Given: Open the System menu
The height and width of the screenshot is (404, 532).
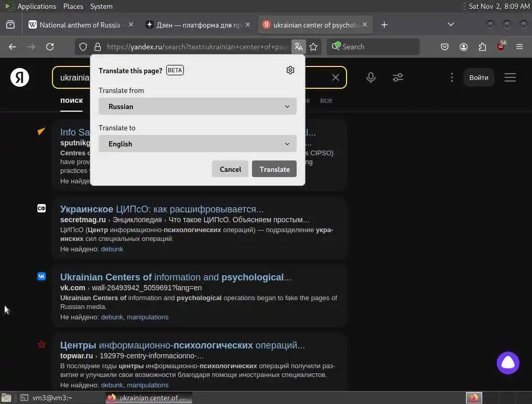Looking at the screenshot, I should click(101, 6).
